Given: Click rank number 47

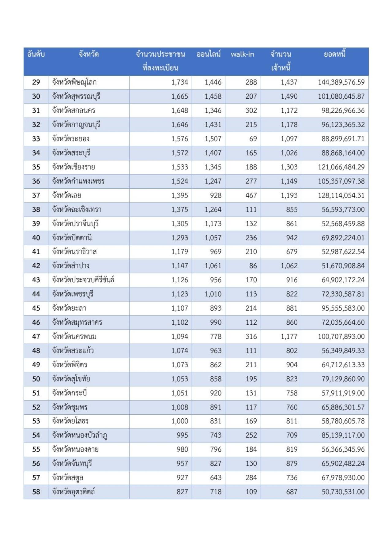Looking at the screenshot, I should point(36,336).
